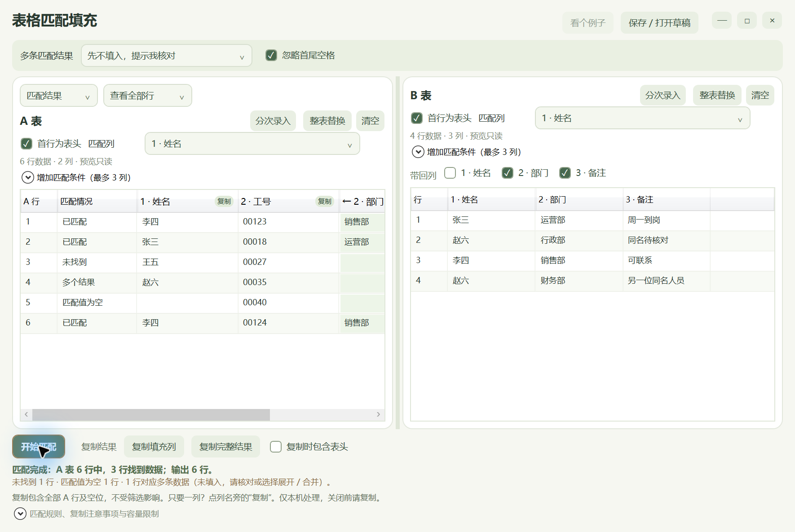795x532 pixels.
Task: Select B表 cell 同名待核对
Action: point(667,240)
